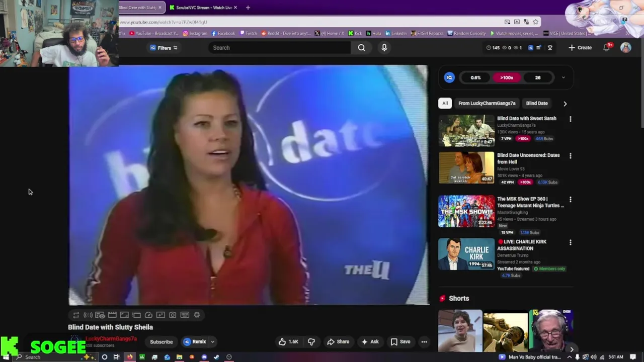Open the gear settings icon under video
Viewport: 644px width, 362px height.
(197, 315)
